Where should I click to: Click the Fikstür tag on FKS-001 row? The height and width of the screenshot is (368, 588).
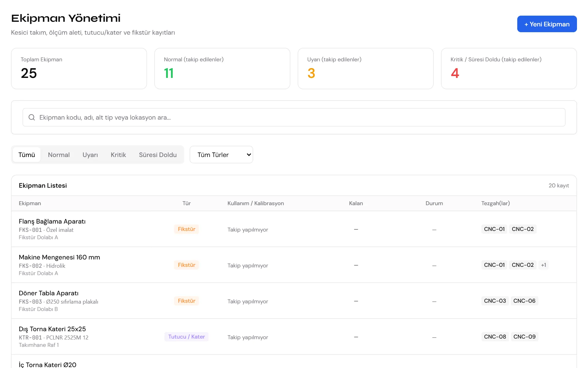pos(187,229)
